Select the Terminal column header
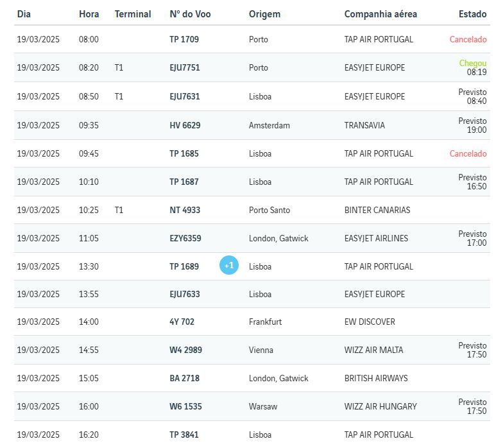This screenshot has height=448, width=496. click(133, 14)
